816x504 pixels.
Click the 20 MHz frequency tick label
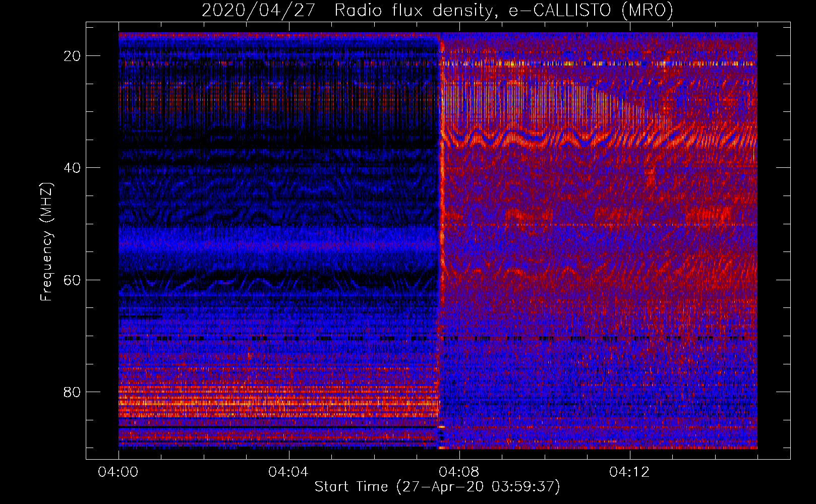click(72, 56)
